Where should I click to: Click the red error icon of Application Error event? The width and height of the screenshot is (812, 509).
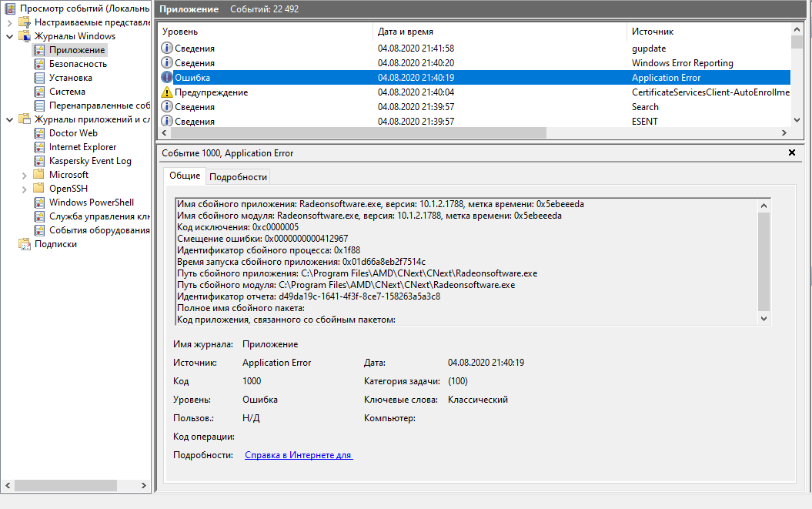point(167,77)
